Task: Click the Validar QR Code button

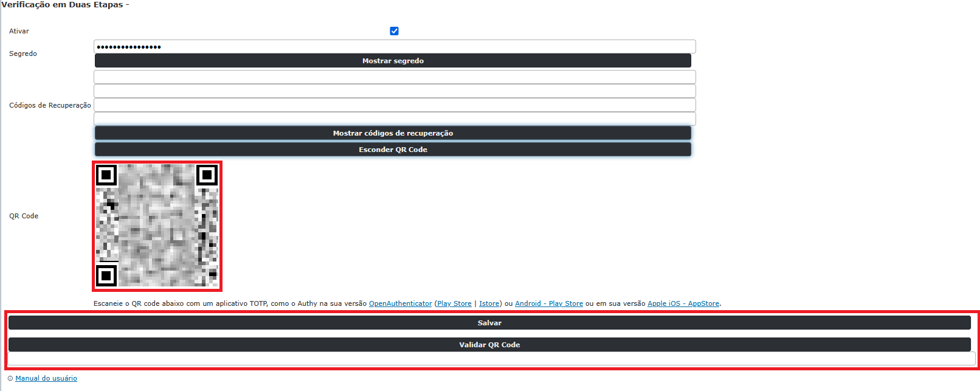Action: pyautogui.click(x=489, y=345)
